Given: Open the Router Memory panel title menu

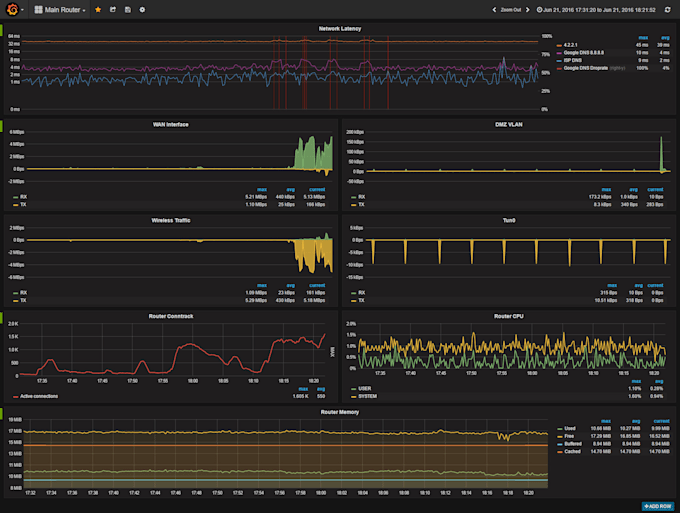Looking at the screenshot, I should [340, 412].
